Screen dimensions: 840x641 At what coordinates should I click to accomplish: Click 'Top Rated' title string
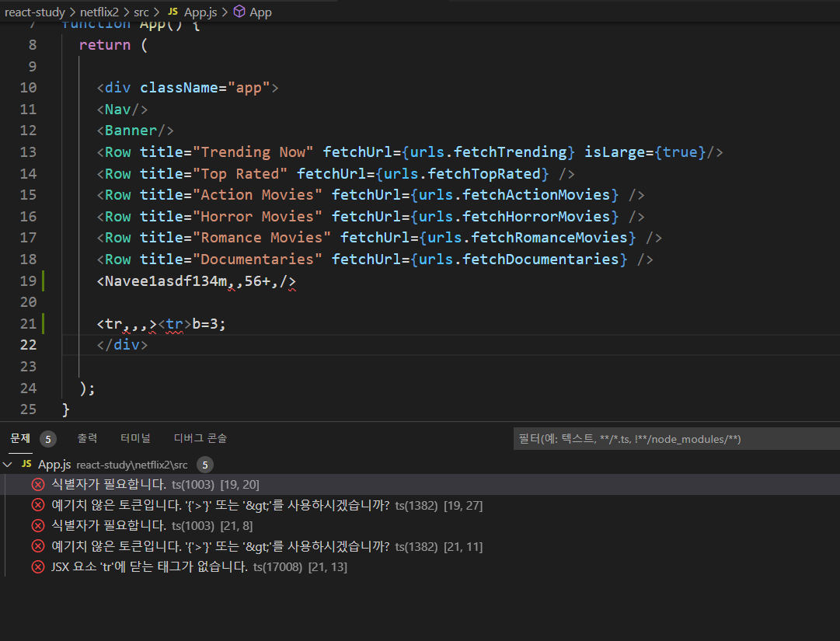(239, 173)
